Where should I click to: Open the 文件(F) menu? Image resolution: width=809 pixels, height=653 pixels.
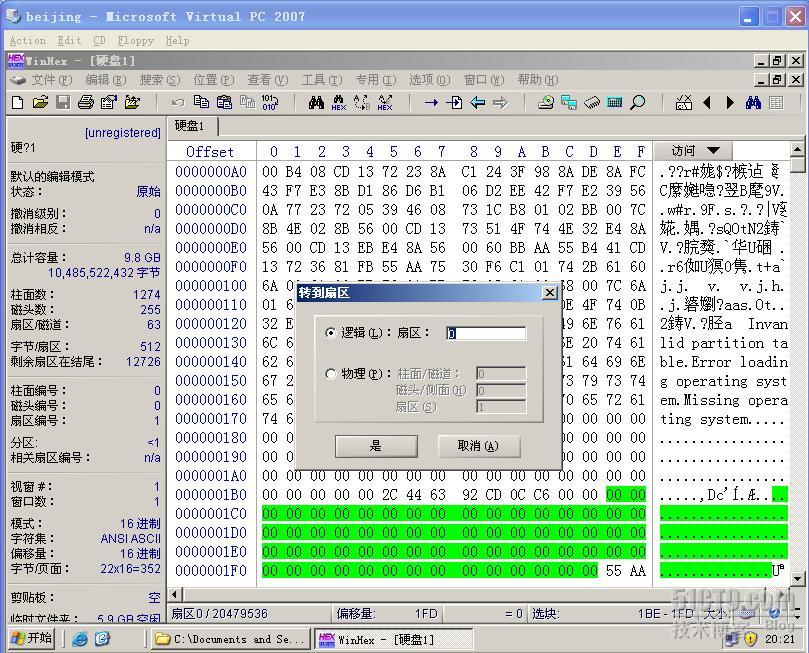click(x=52, y=79)
